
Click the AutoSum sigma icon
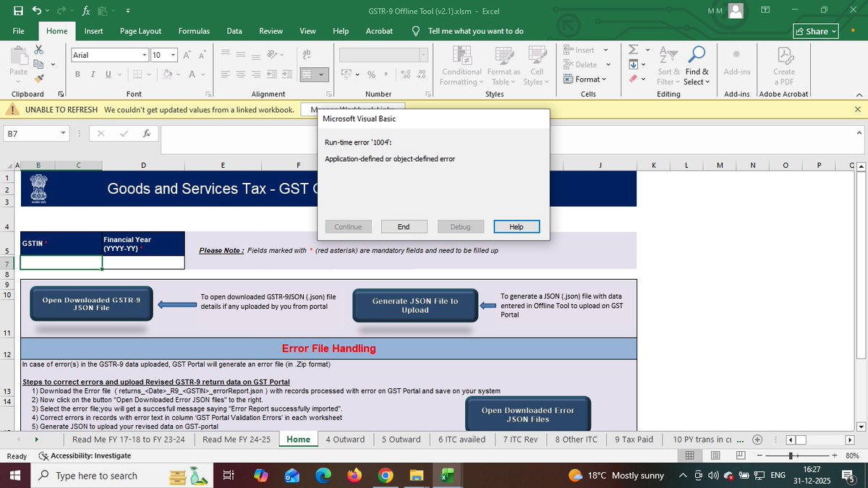click(633, 49)
